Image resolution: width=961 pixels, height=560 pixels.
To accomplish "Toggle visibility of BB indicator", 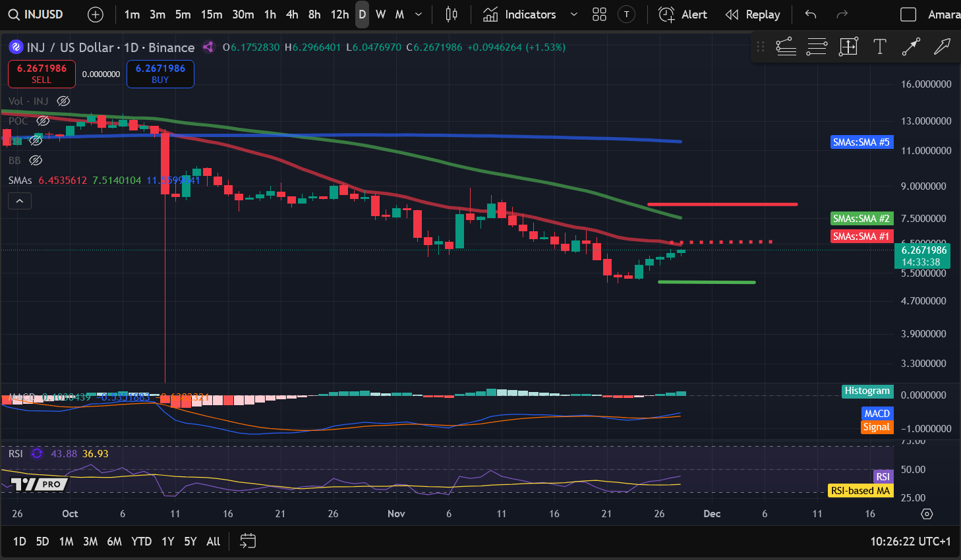I will (36, 160).
